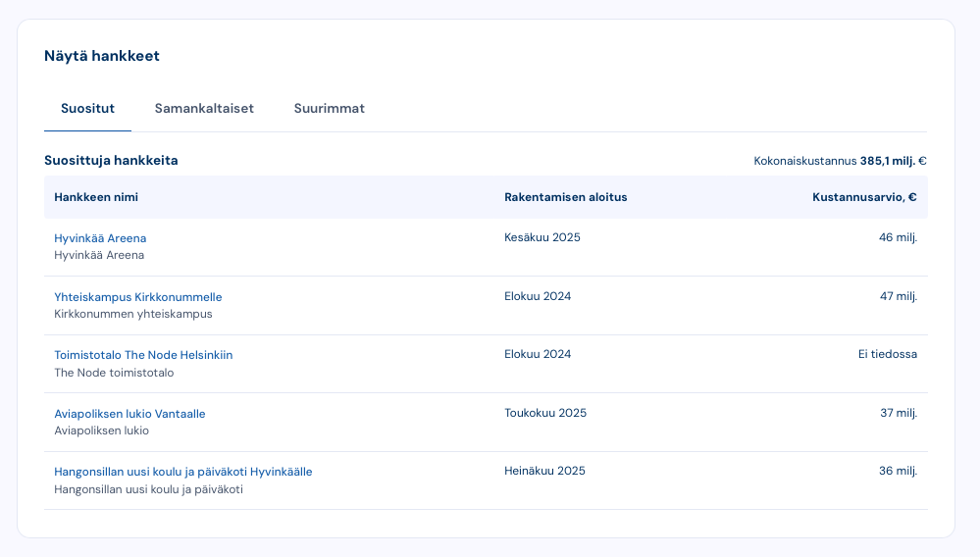Open the Hyvinkää Areena project link

tap(100, 238)
